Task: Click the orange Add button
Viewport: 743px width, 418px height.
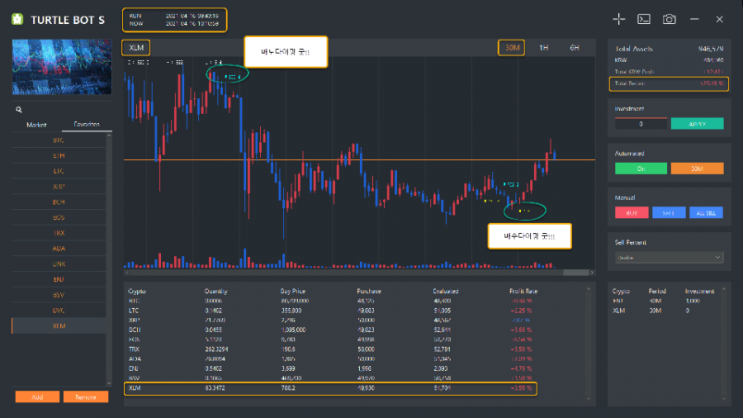Action: 37,397
